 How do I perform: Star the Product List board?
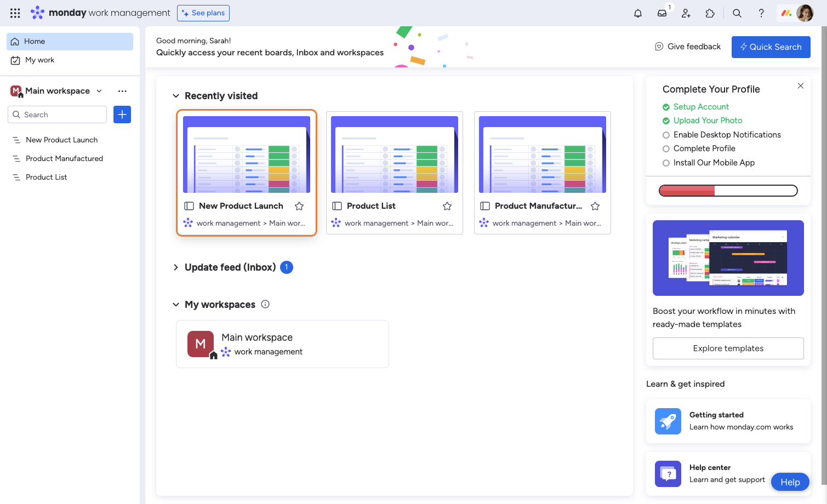pyautogui.click(x=447, y=206)
